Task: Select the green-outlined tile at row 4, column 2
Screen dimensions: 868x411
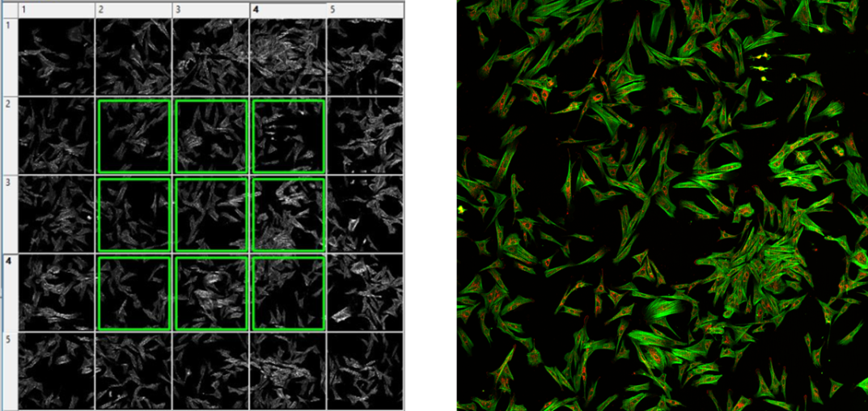Action: click(x=133, y=293)
